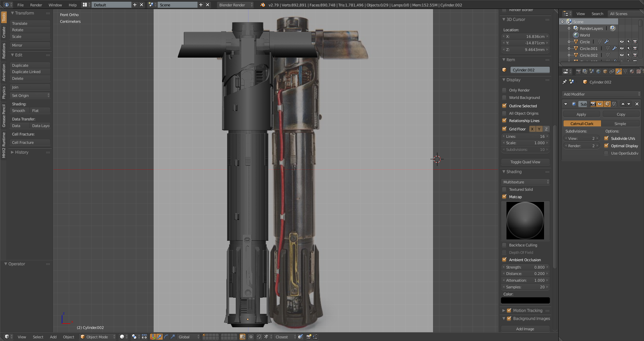Disable the Matcap checkbox
This screenshot has height=341, width=644.
click(x=504, y=196)
